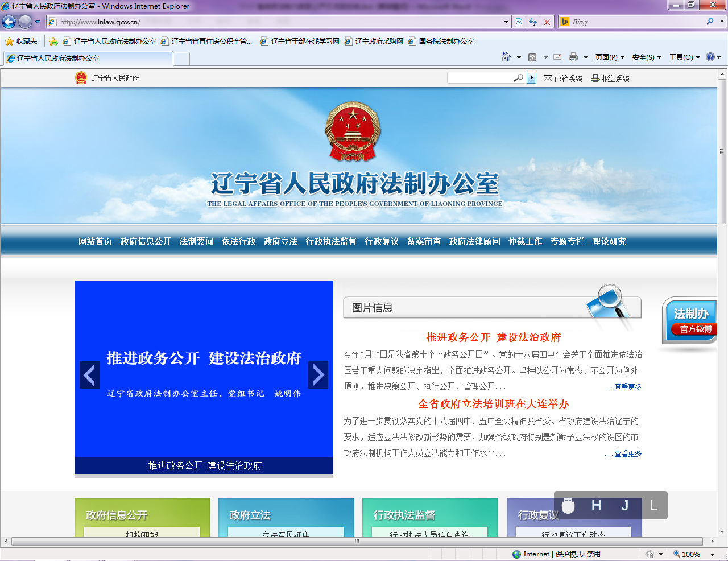Image resolution: width=728 pixels, height=561 pixels.
Task: Click the vertical scrollbar thumb
Action: click(x=722, y=151)
